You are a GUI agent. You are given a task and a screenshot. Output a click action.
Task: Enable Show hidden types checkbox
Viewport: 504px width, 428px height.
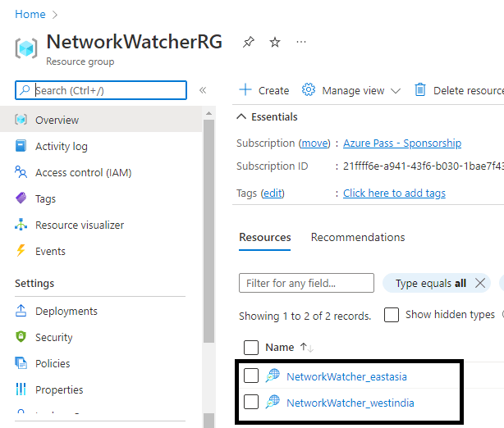click(392, 315)
